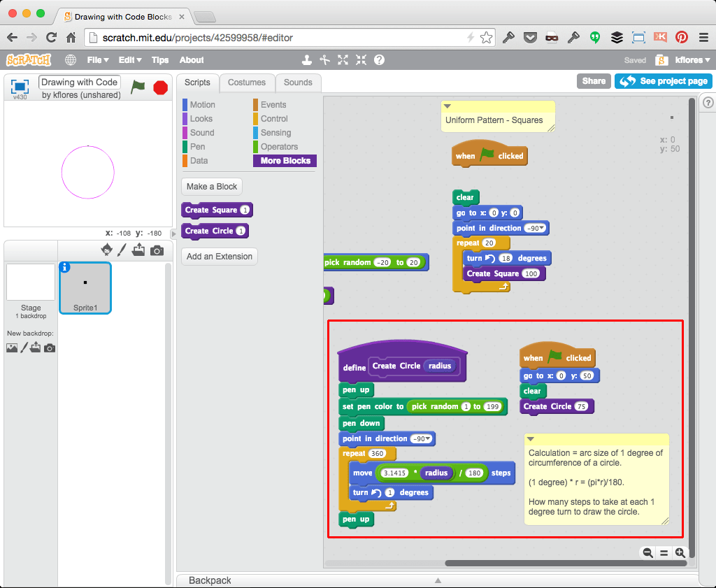Click the help question mark icon

coord(378,60)
